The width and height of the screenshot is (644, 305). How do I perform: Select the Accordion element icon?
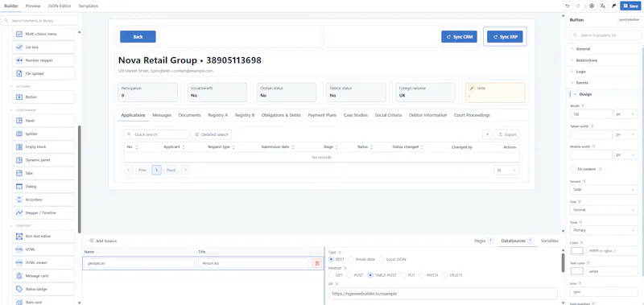point(19,200)
